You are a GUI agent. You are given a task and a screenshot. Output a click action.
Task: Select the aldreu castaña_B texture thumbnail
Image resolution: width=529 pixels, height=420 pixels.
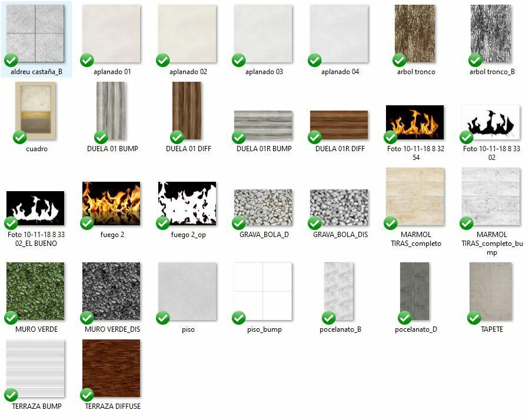pyautogui.click(x=35, y=34)
